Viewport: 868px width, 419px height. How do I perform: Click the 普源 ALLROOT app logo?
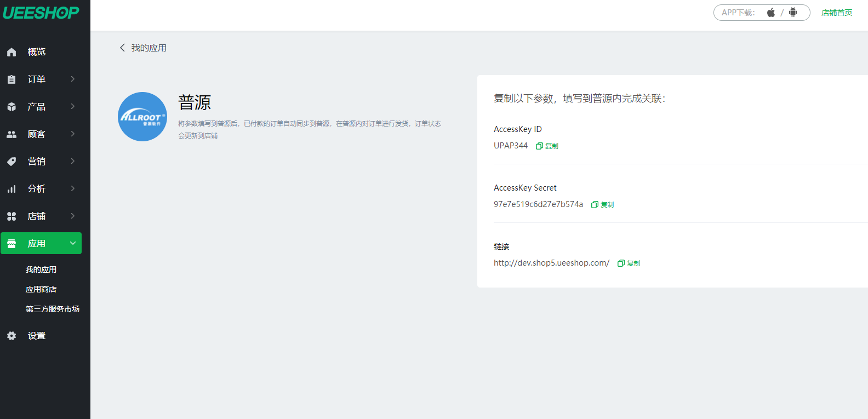click(x=142, y=117)
